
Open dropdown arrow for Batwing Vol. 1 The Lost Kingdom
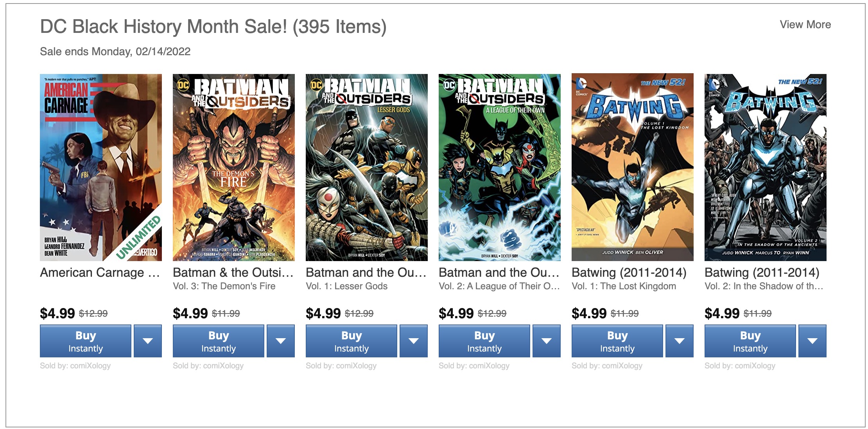[680, 341]
